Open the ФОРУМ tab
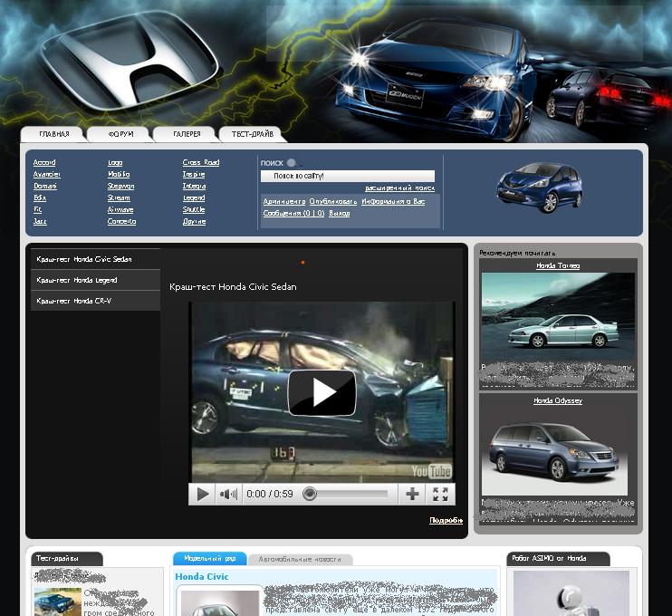The width and height of the screenshot is (672, 616). pyautogui.click(x=120, y=134)
